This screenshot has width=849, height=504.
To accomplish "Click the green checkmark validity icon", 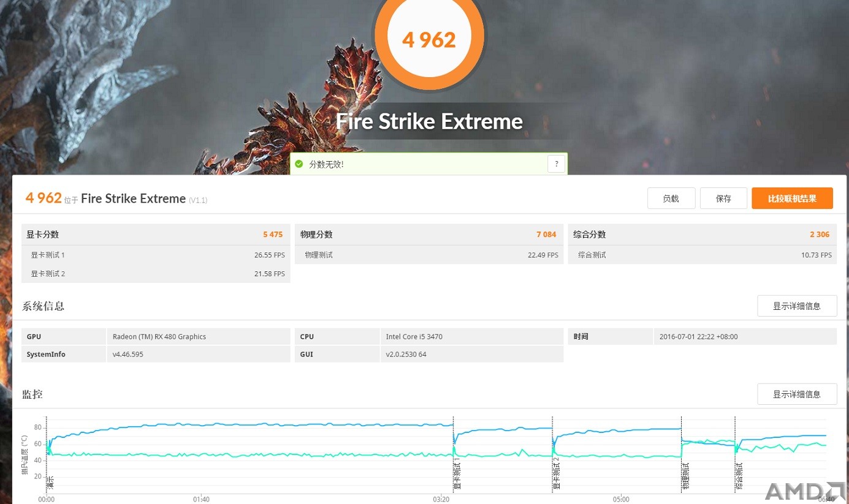I will (x=299, y=164).
